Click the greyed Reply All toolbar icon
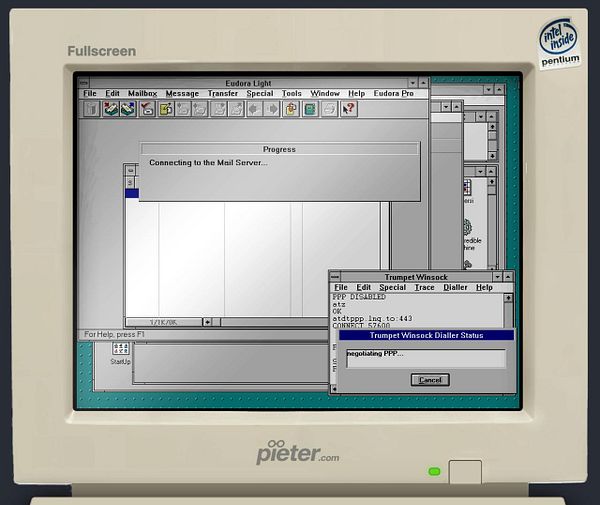Viewport: 600px width, 505px height. 200,109
